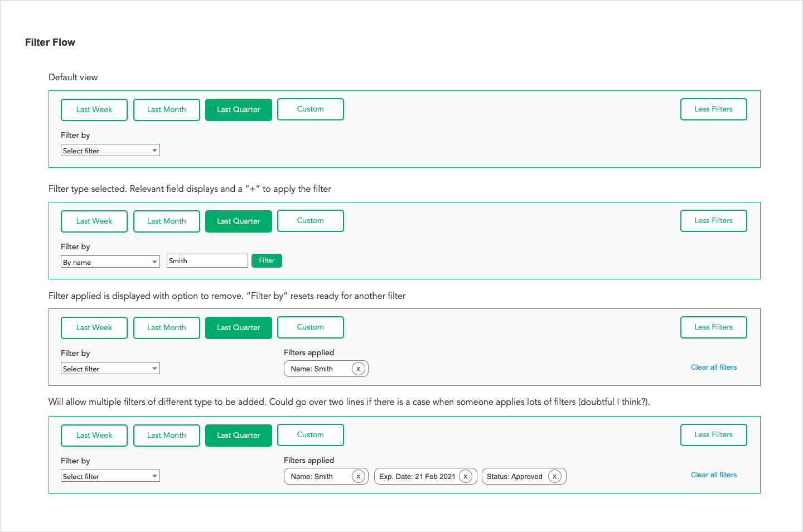Remove the Status: Approved filter chip
This screenshot has width=803, height=532.
[554, 476]
